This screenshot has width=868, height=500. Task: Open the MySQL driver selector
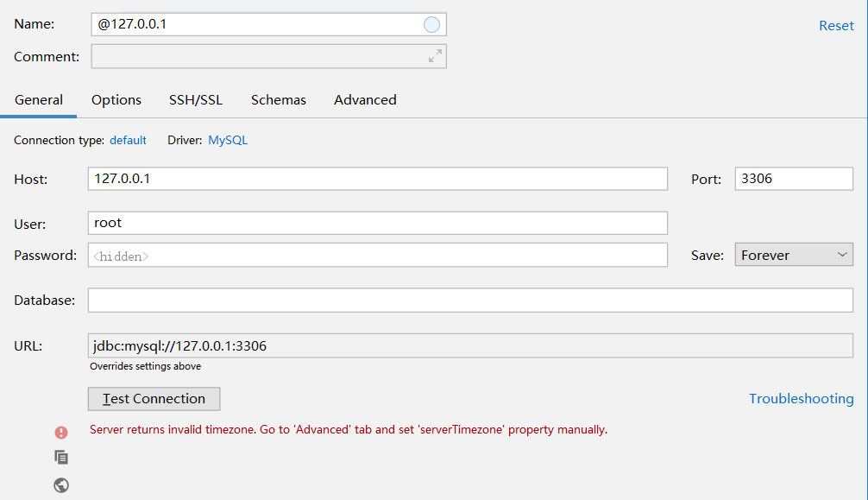[x=227, y=139]
